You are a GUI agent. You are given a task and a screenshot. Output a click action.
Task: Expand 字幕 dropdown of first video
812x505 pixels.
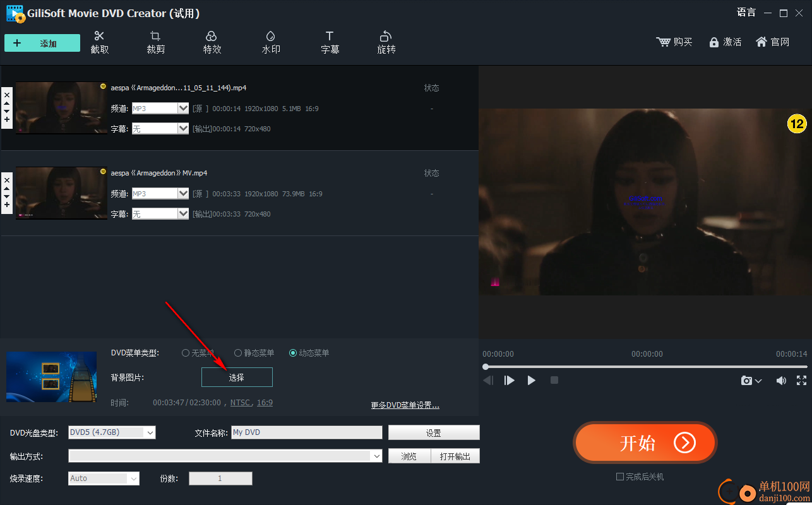[184, 129]
